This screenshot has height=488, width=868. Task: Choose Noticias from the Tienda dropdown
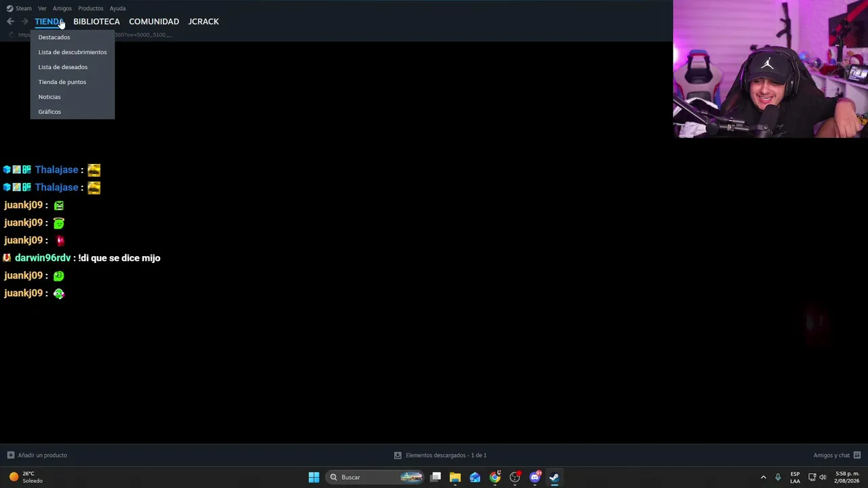pyautogui.click(x=73, y=97)
